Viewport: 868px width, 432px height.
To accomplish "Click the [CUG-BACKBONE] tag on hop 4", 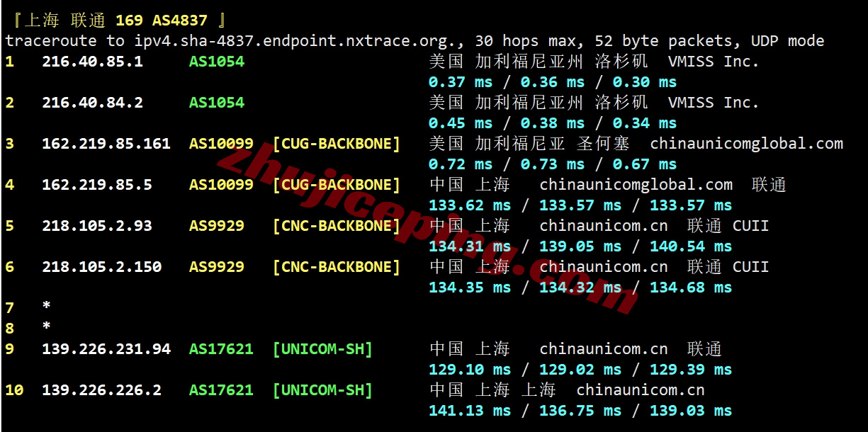I will pos(337,185).
